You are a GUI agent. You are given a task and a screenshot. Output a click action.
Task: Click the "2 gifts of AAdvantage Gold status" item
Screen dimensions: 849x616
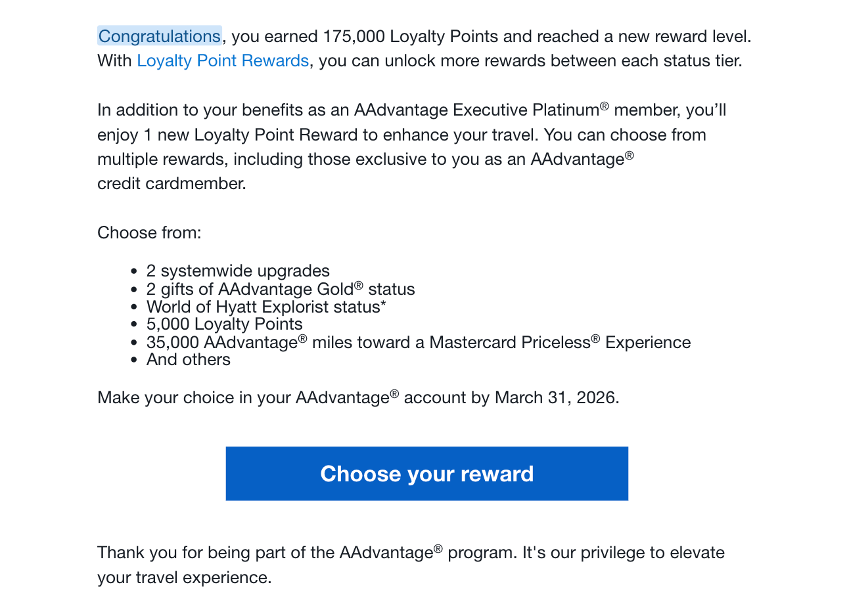point(281,290)
